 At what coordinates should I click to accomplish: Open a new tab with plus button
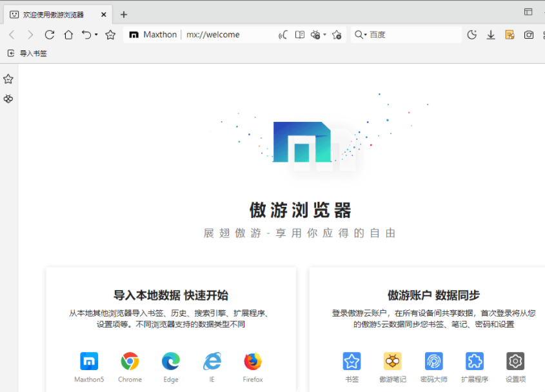[124, 14]
